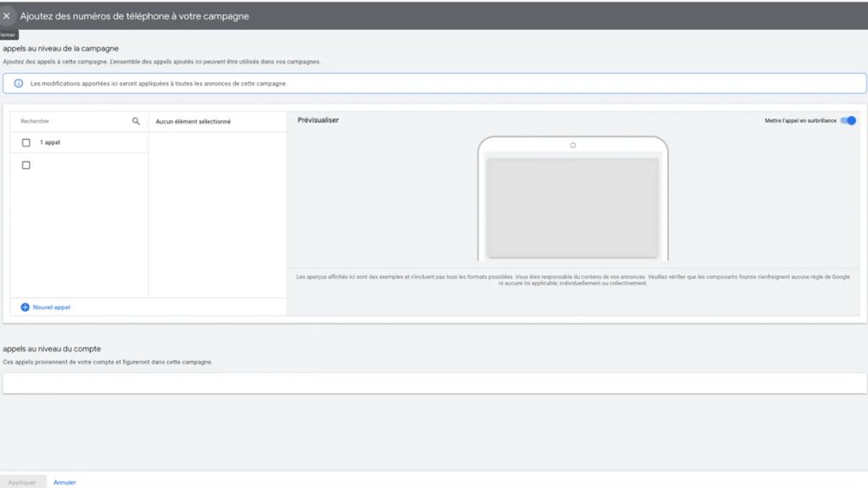Click the 'Prévisualiser' heading
The width and height of the screenshot is (868, 488).
(x=319, y=120)
